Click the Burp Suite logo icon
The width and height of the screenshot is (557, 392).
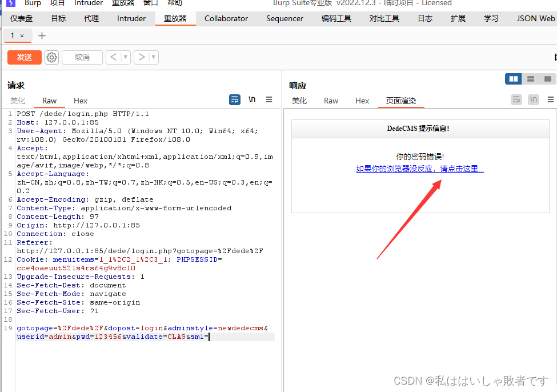(x=11, y=3)
